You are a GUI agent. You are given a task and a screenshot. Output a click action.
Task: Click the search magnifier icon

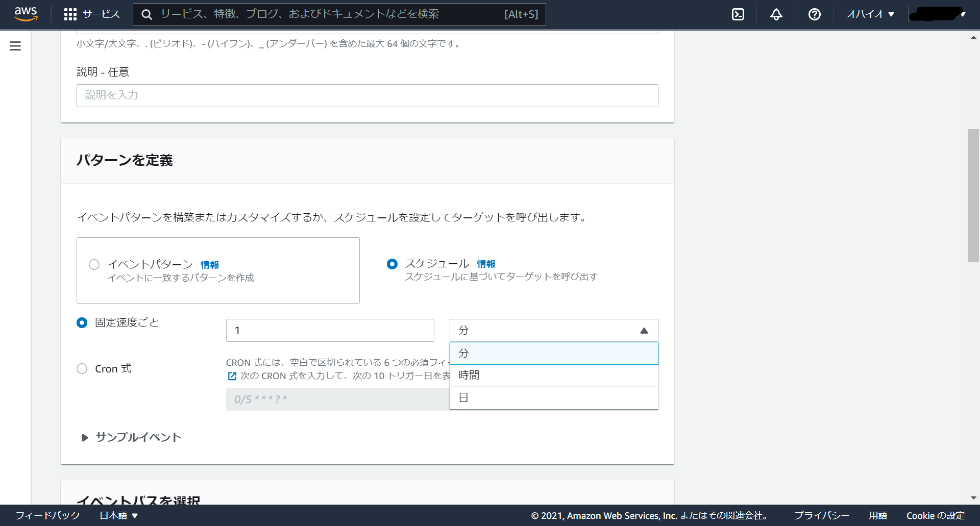point(147,14)
